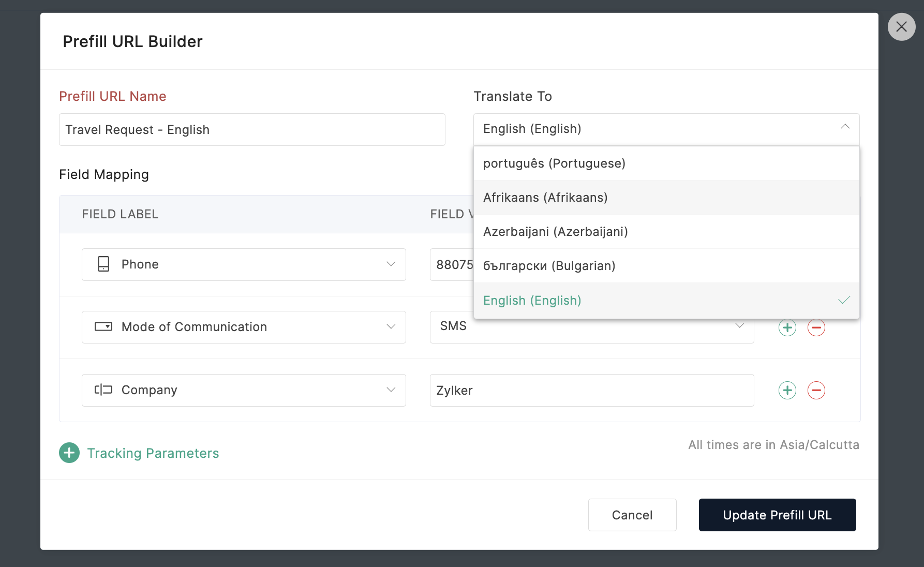Click the Prefill URL Name input field
The image size is (924, 567).
click(252, 130)
